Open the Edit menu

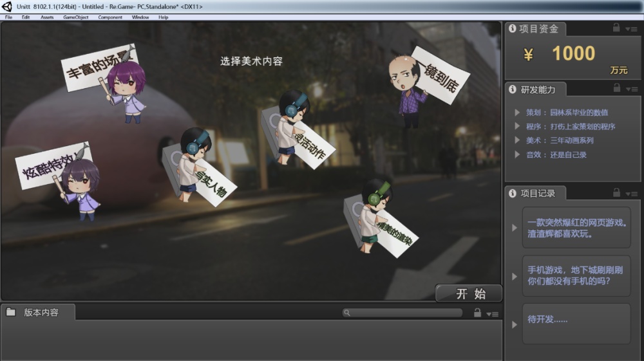pos(26,17)
